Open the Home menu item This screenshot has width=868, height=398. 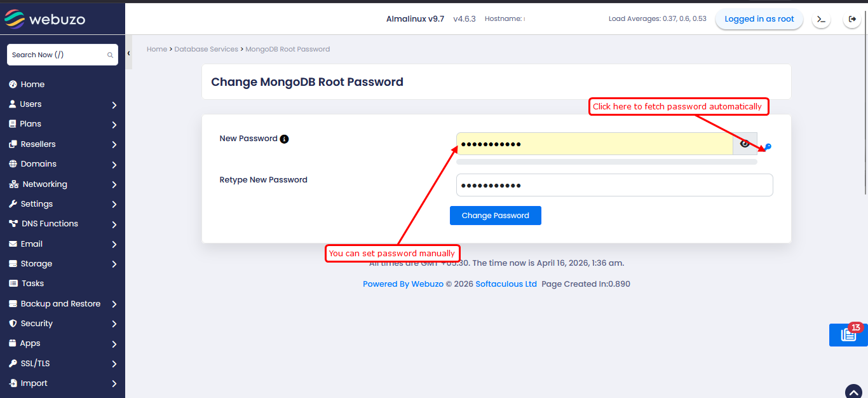coord(32,85)
